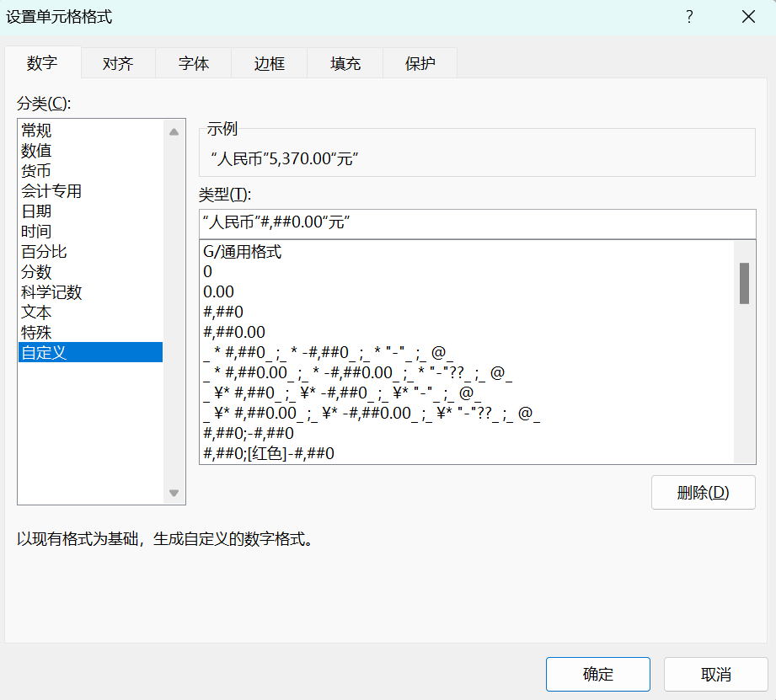This screenshot has width=776, height=700.
Task: Select G/通用格式 format type
Action: pyautogui.click(x=468, y=251)
